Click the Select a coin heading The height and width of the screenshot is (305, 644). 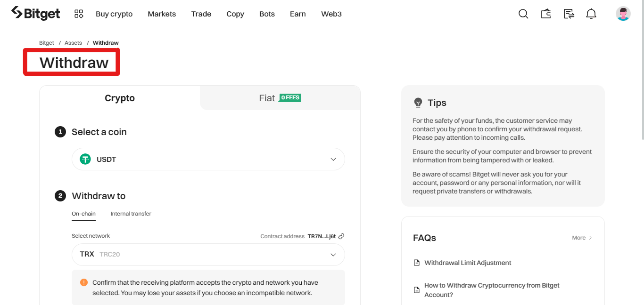point(99,132)
